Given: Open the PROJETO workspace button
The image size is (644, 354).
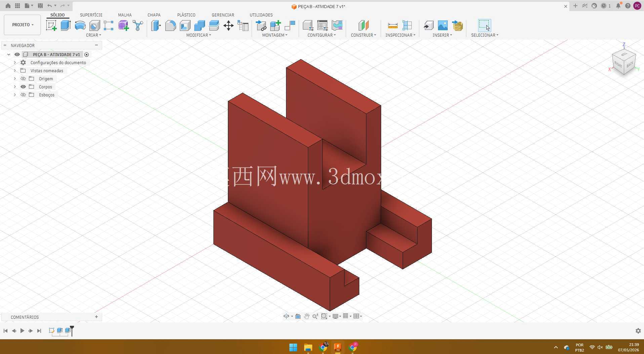Looking at the screenshot, I should [x=23, y=25].
